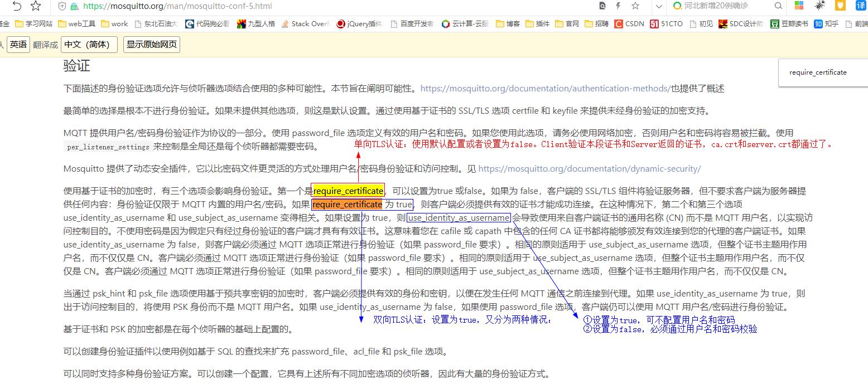This screenshot has height=389, width=868.
Task: Open the 东北石油大 bookmark
Action: (x=156, y=23)
